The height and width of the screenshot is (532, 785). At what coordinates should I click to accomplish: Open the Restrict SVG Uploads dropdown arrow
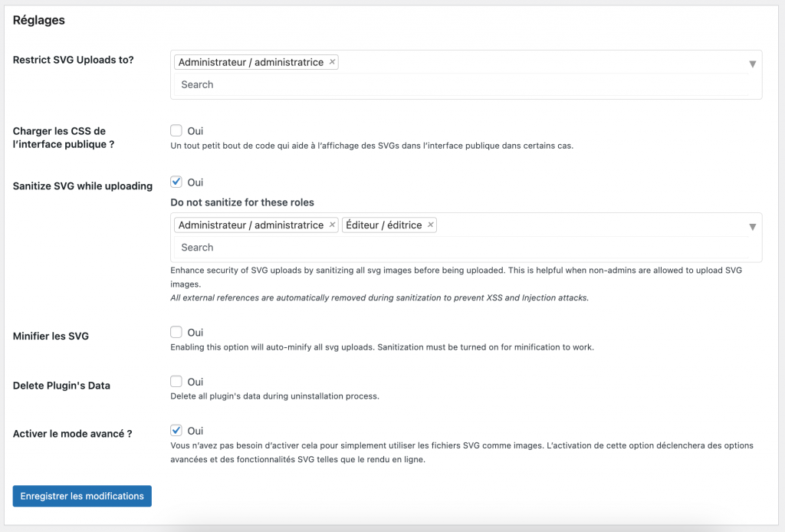[753, 64]
